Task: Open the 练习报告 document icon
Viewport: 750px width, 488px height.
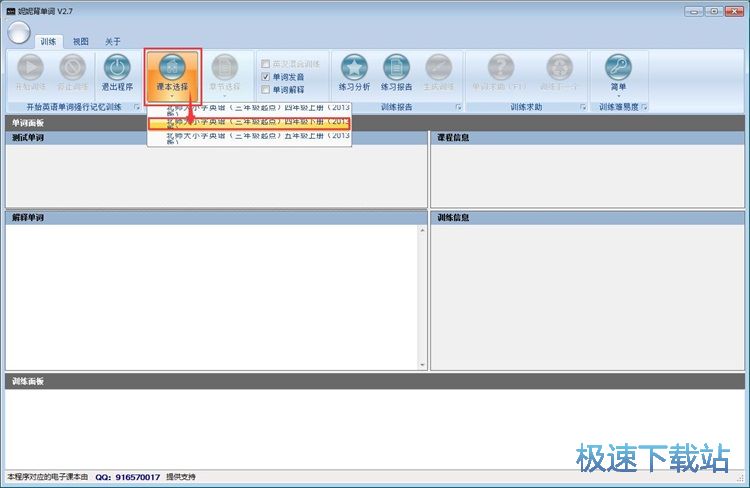Action: (397, 67)
